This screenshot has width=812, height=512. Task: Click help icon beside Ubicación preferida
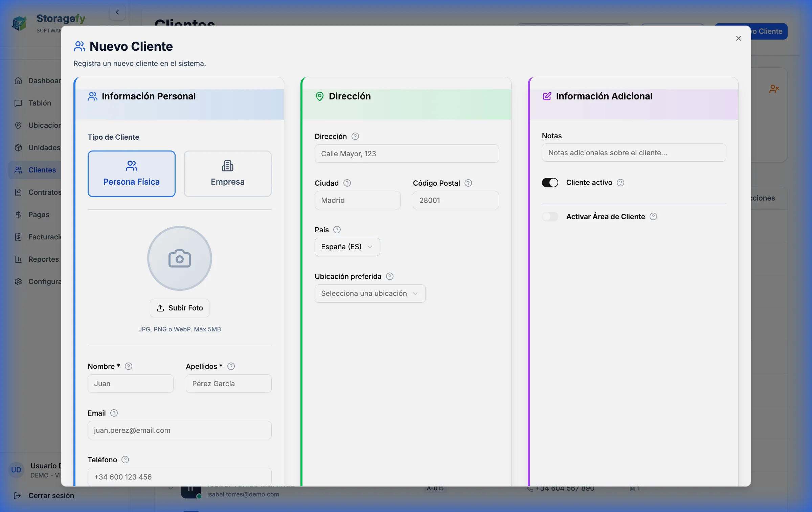pyautogui.click(x=389, y=276)
